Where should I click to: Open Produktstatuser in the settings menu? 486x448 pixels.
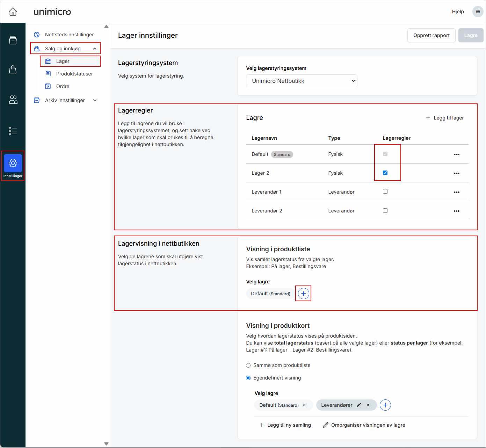74,74
